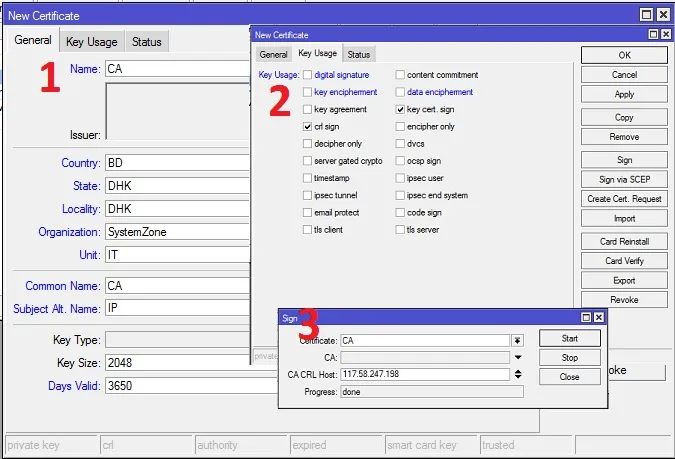The image size is (675, 459).
Task: Tick the key encipherment checkbox
Action: [x=307, y=92]
